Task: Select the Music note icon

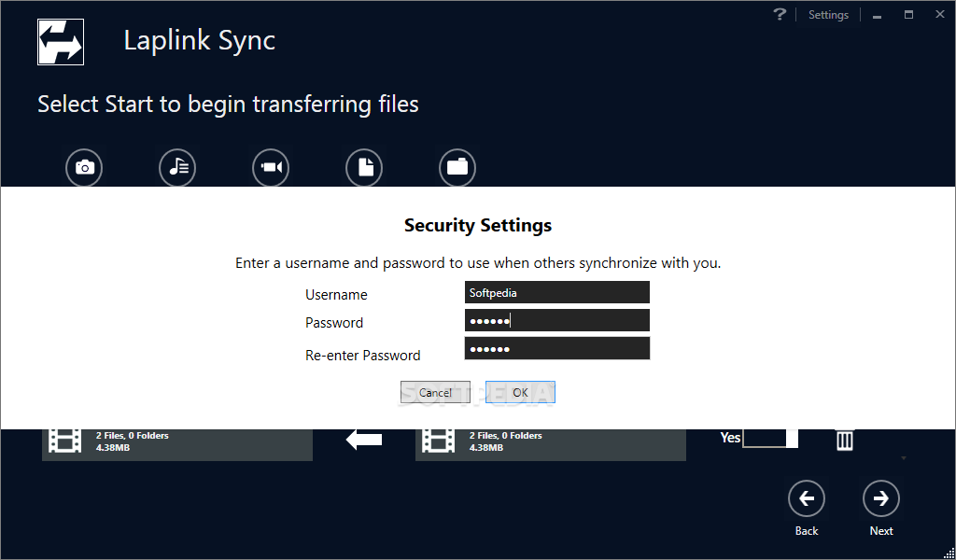Action: pyautogui.click(x=177, y=168)
